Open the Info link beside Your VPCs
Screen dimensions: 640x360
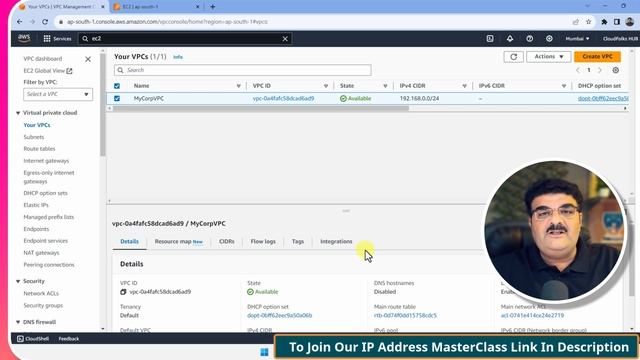tap(178, 57)
